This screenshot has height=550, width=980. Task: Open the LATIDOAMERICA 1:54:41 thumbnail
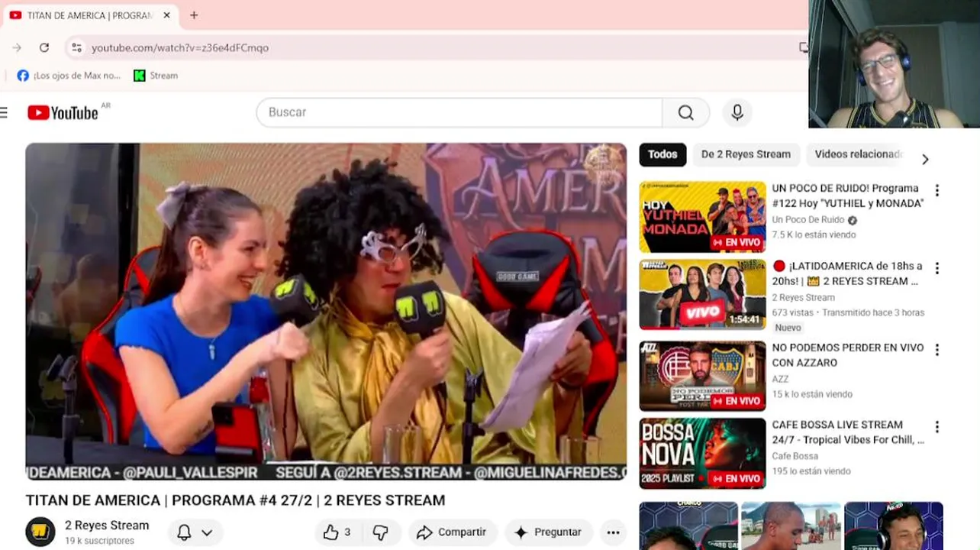[702, 294]
